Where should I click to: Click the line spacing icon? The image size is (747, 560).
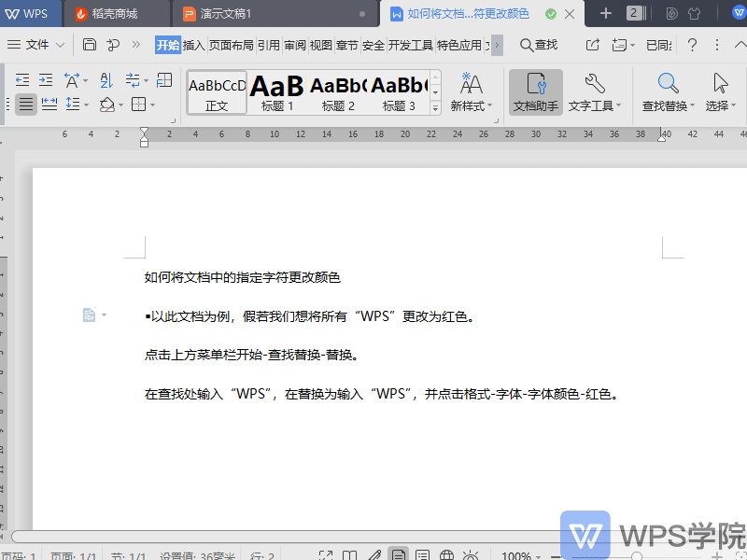[73, 104]
